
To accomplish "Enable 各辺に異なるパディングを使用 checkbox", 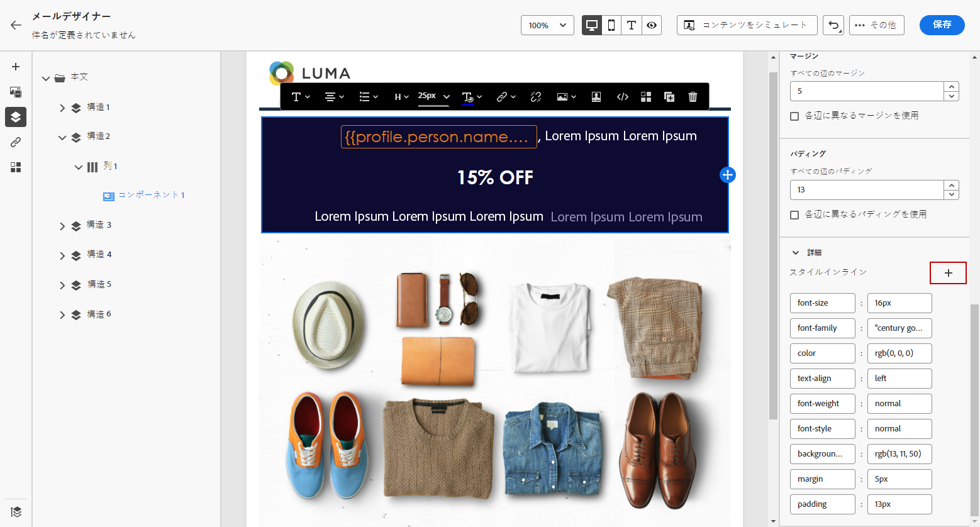I will click(x=794, y=214).
